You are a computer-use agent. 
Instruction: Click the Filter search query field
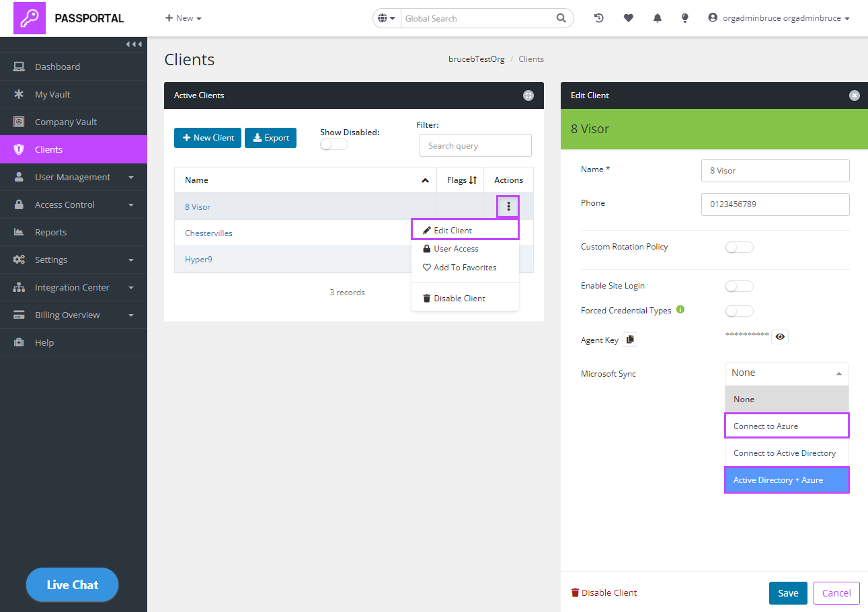[475, 145]
